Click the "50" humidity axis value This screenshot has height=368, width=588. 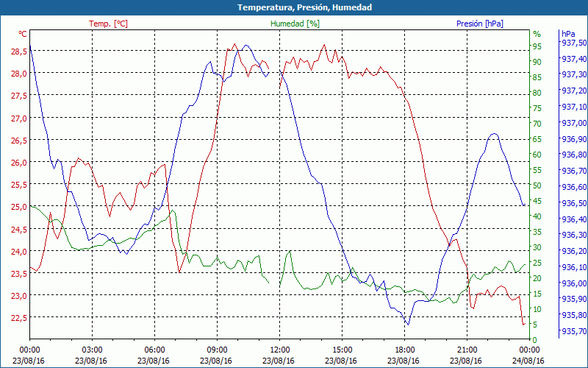pos(537,185)
